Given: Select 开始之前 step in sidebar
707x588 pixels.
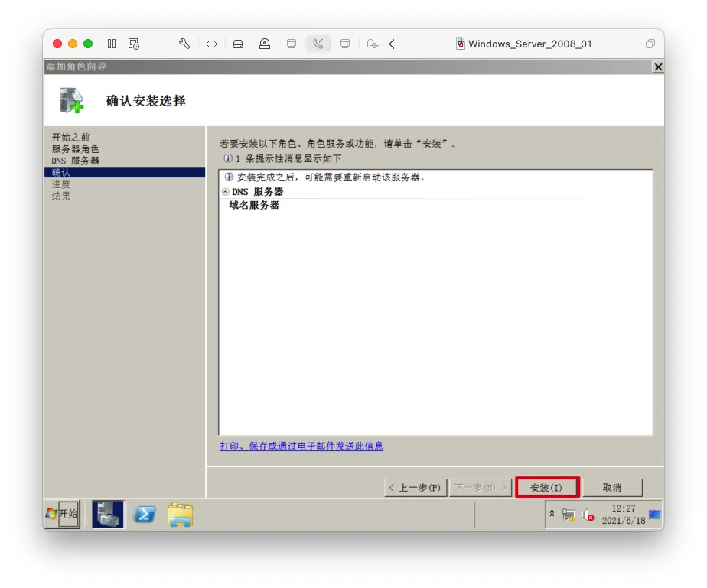Looking at the screenshot, I should click(x=70, y=137).
